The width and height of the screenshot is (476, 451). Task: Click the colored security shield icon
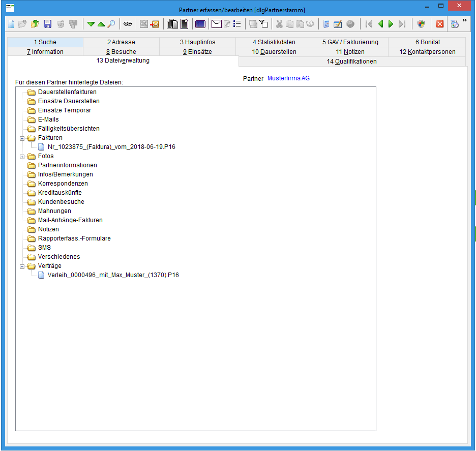tap(421, 24)
